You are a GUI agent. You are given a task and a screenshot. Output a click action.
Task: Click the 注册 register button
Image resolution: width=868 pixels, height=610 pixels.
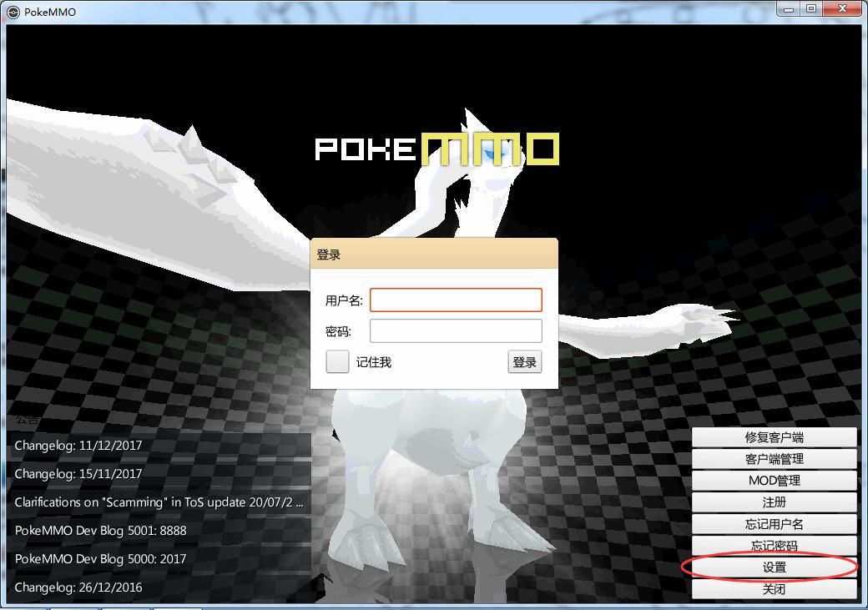pyautogui.click(x=775, y=502)
